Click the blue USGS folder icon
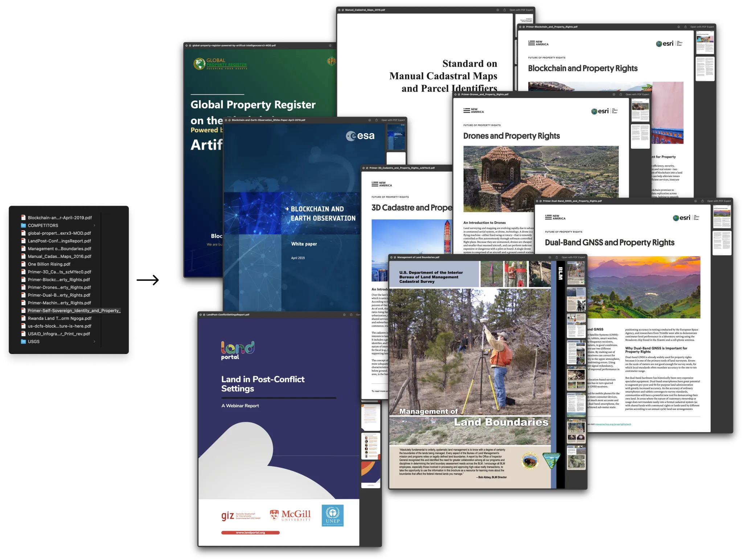The height and width of the screenshot is (560, 743). pyautogui.click(x=24, y=341)
